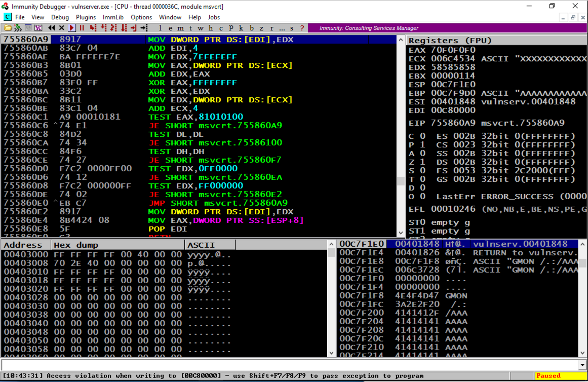
Task: Click the red question mark help icon
Action: coord(302,28)
